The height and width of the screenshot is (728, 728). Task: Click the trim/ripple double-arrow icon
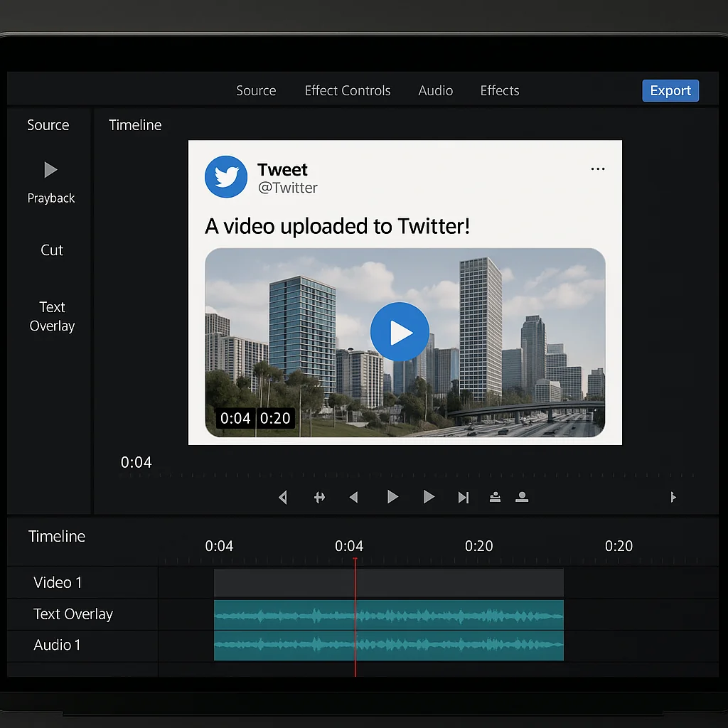pyautogui.click(x=319, y=498)
